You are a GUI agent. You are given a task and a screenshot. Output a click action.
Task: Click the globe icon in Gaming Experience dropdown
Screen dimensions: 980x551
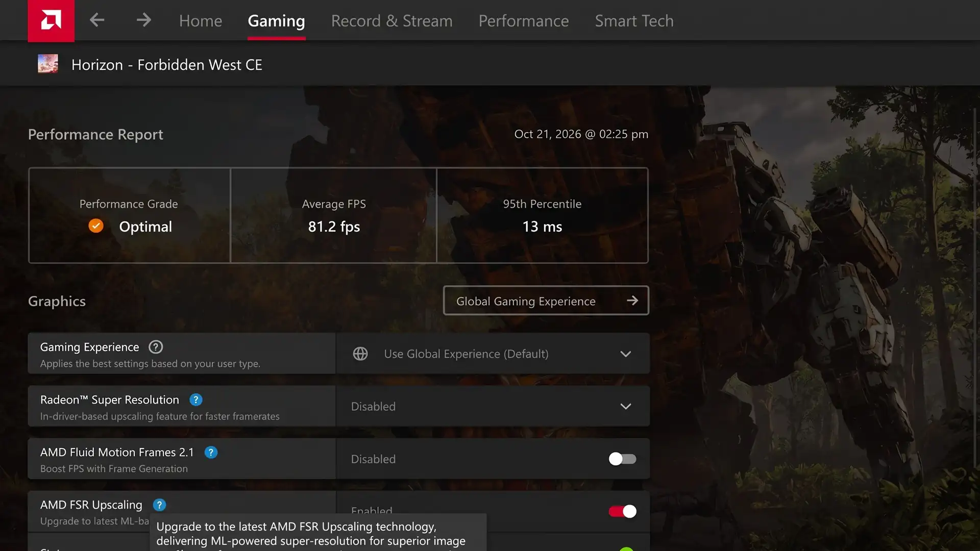tap(360, 354)
